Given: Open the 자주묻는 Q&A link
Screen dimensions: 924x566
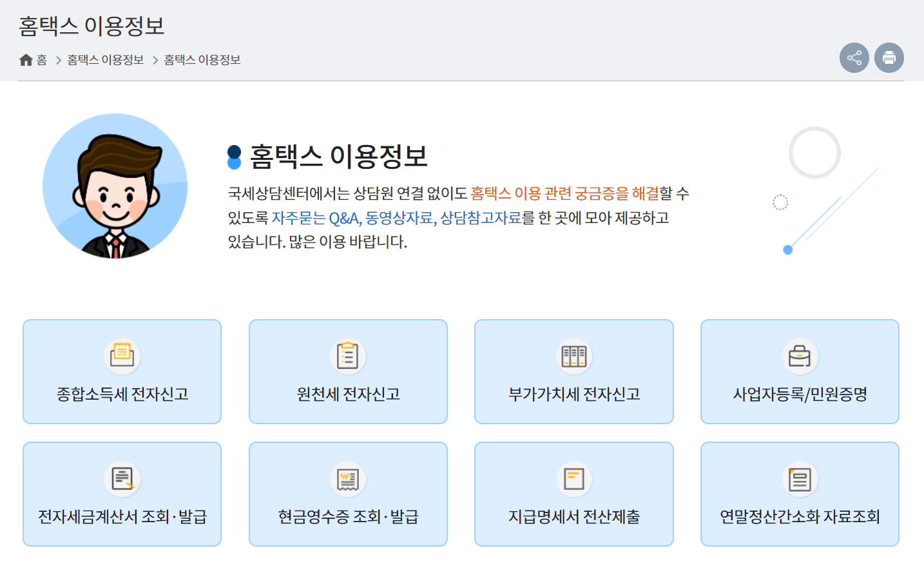Looking at the screenshot, I should click(x=314, y=219).
